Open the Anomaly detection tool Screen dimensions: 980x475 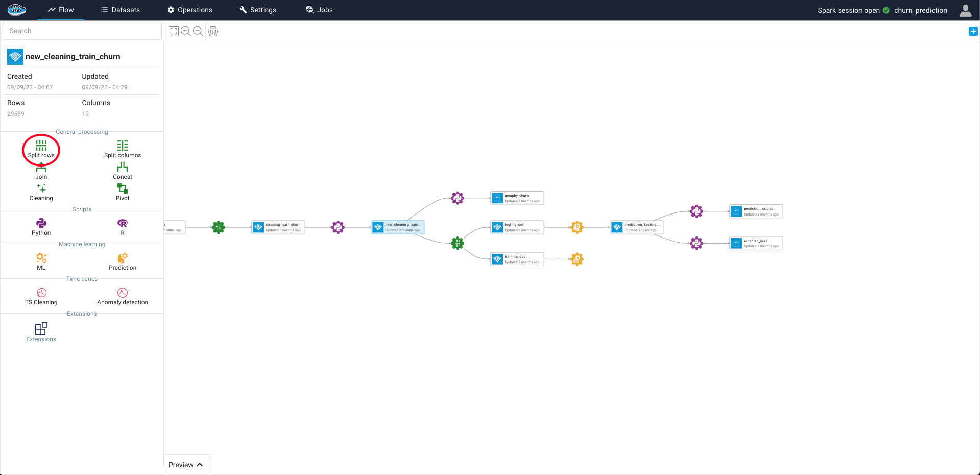tap(122, 296)
